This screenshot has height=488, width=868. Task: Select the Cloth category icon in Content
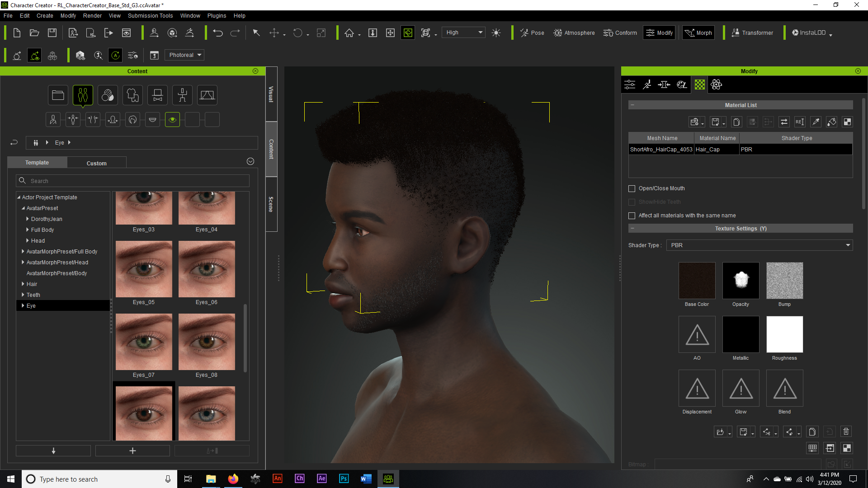pyautogui.click(x=132, y=95)
